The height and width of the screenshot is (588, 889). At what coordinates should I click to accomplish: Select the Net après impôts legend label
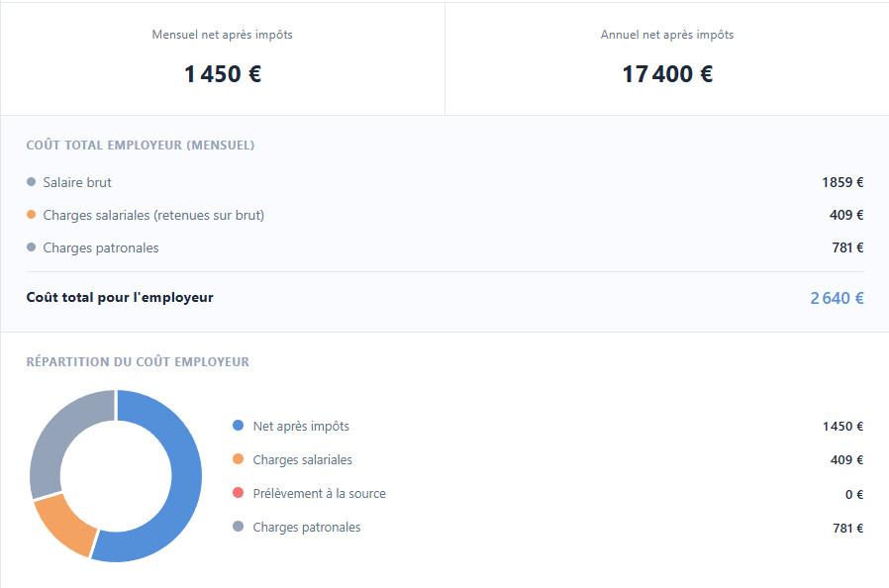(301, 426)
